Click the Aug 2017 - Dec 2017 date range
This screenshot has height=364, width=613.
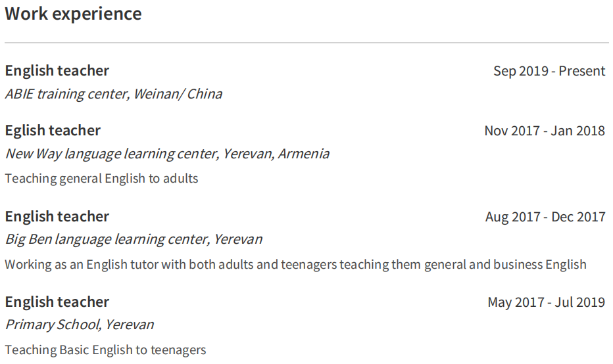click(x=545, y=217)
